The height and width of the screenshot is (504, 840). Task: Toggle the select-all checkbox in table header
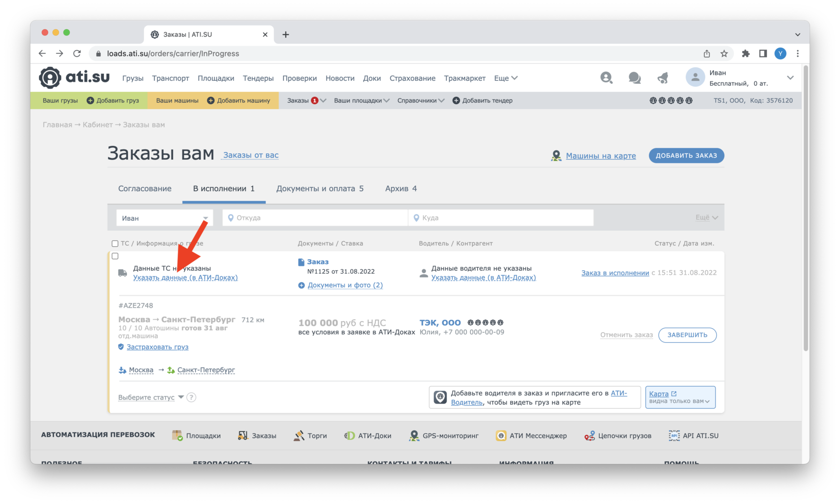[115, 244]
